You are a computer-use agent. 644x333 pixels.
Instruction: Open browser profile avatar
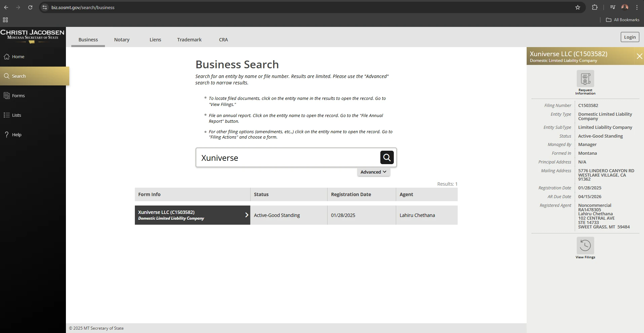coord(625,7)
